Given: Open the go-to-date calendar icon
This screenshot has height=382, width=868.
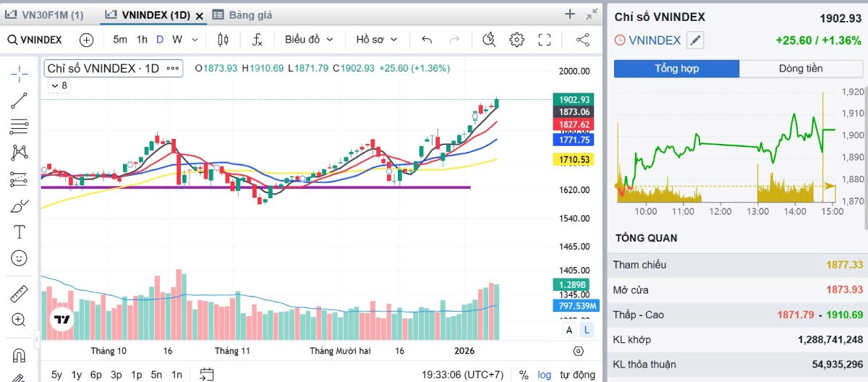Looking at the screenshot, I should coord(207,374).
